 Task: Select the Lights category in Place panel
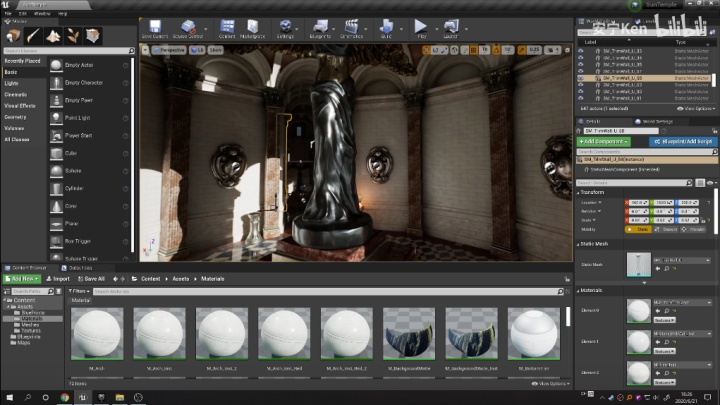click(x=11, y=83)
